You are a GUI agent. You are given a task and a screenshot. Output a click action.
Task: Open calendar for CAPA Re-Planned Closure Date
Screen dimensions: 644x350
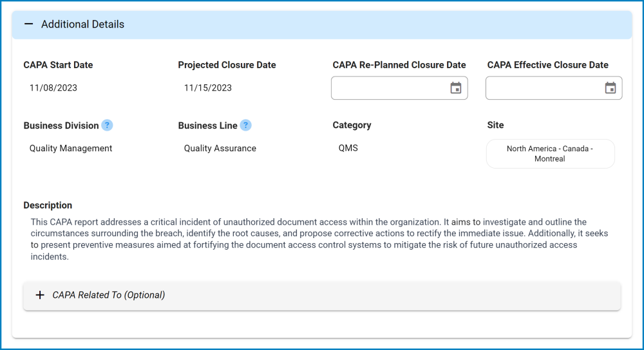coord(456,88)
